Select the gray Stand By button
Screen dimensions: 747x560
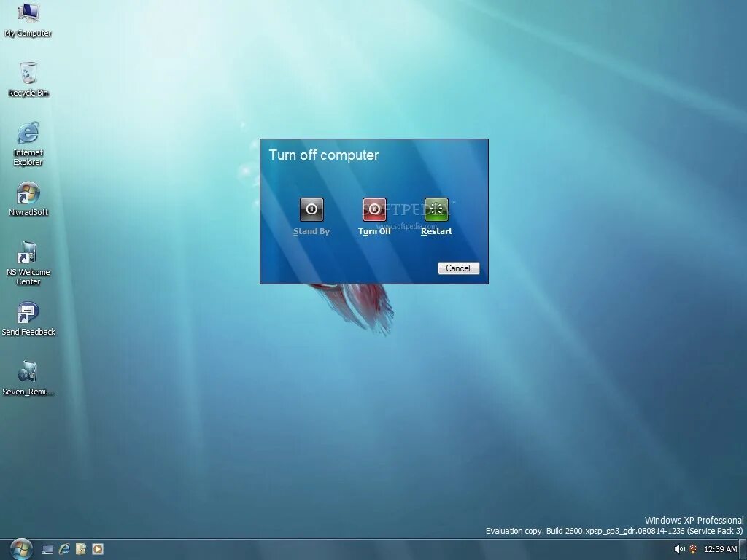pyautogui.click(x=311, y=209)
